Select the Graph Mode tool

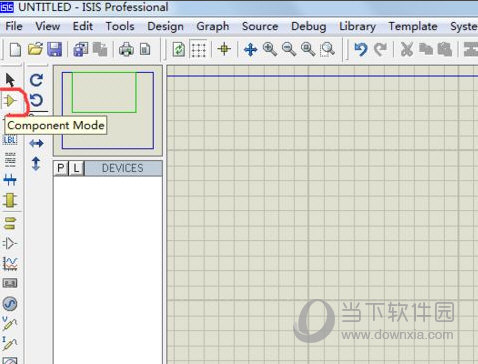pos(10,264)
